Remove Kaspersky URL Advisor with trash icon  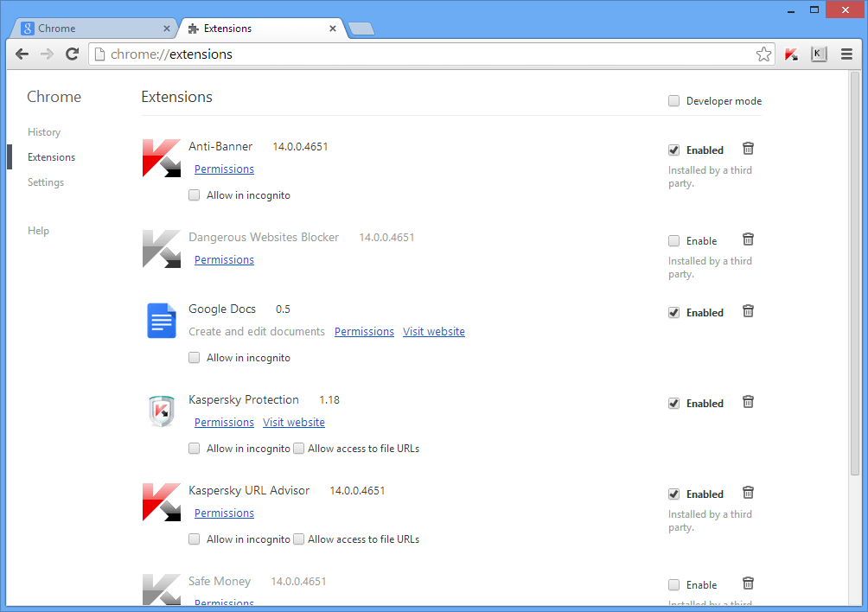point(748,493)
